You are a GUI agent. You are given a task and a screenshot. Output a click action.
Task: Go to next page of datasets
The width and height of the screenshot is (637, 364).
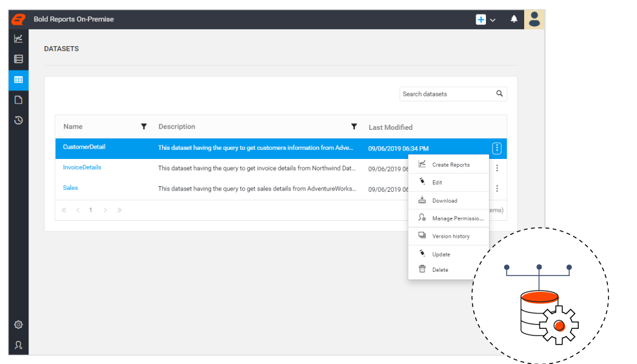[x=105, y=210]
